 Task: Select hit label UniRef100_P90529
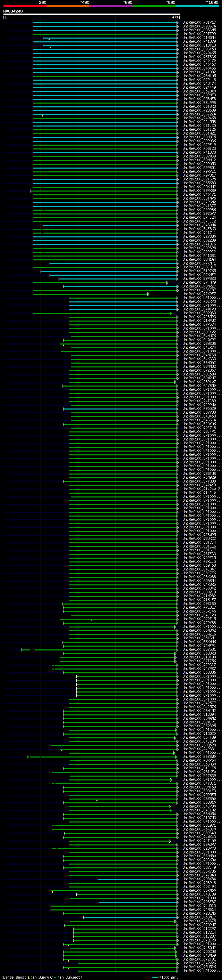pyautogui.click(x=199, y=408)
